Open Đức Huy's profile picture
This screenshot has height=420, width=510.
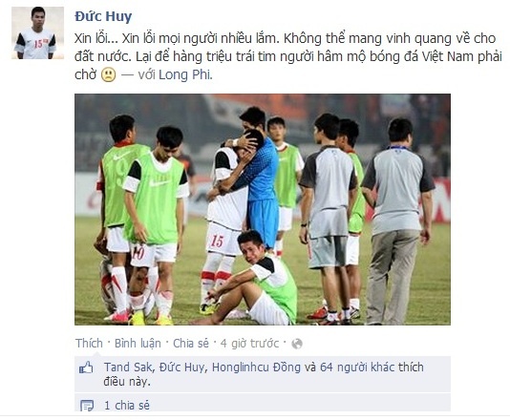point(37,32)
